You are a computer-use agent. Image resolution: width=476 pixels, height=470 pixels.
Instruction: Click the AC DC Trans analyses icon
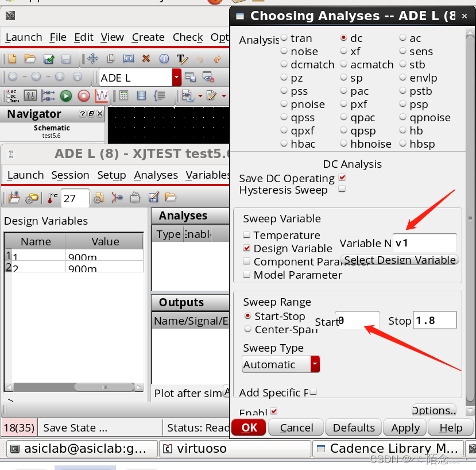click(x=12, y=96)
